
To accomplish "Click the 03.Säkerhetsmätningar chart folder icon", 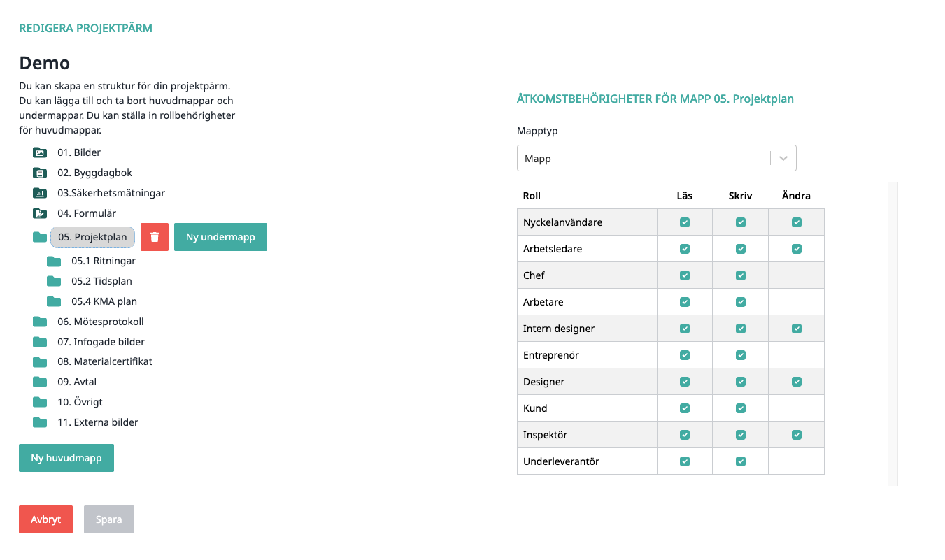I will 40,193.
